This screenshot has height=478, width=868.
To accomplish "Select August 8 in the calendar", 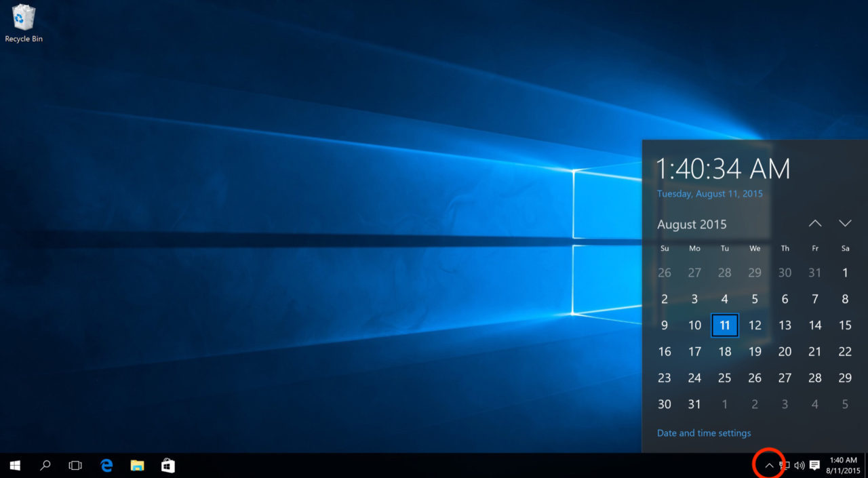I will (845, 299).
